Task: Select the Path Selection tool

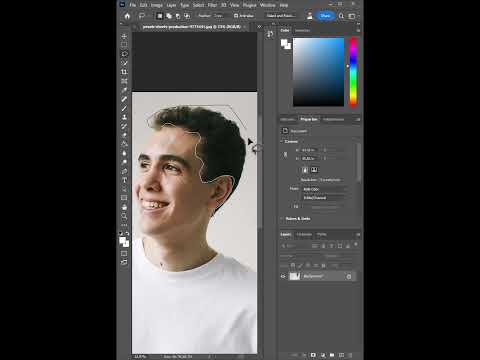Action: [124, 189]
